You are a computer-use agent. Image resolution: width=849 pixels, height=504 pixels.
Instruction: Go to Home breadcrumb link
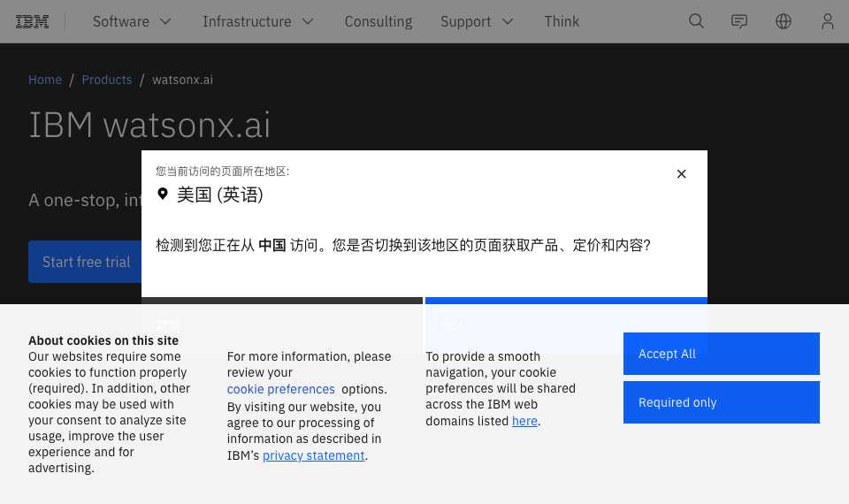pyautogui.click(x=45, y=80)
